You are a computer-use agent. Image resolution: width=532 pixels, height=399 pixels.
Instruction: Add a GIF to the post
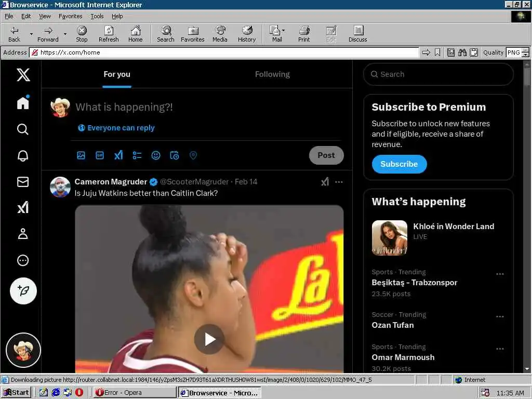(x=100, y=155)
